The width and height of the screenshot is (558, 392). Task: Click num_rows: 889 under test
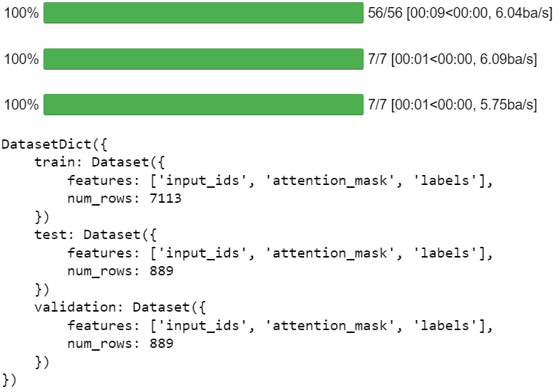120,271
